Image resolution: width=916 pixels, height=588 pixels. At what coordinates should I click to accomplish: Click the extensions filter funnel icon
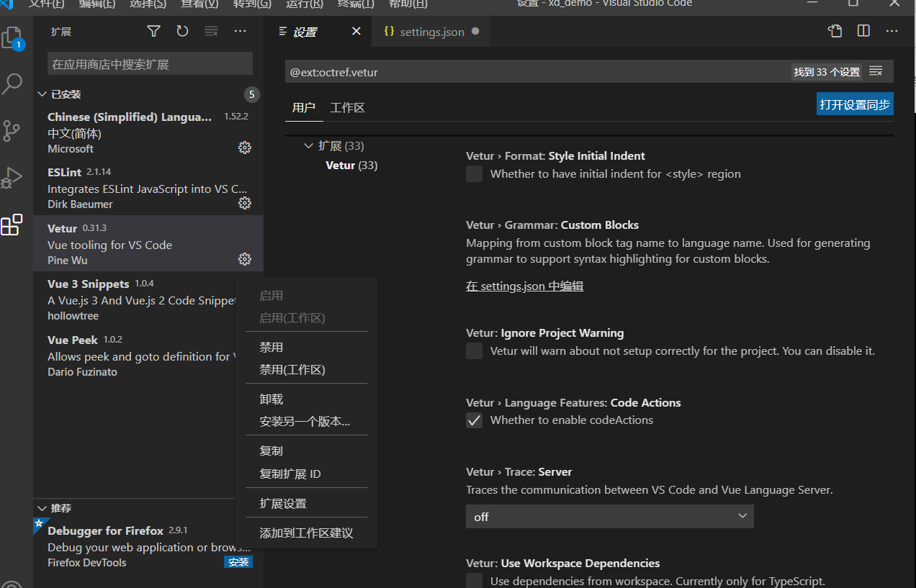click(154, 31)
